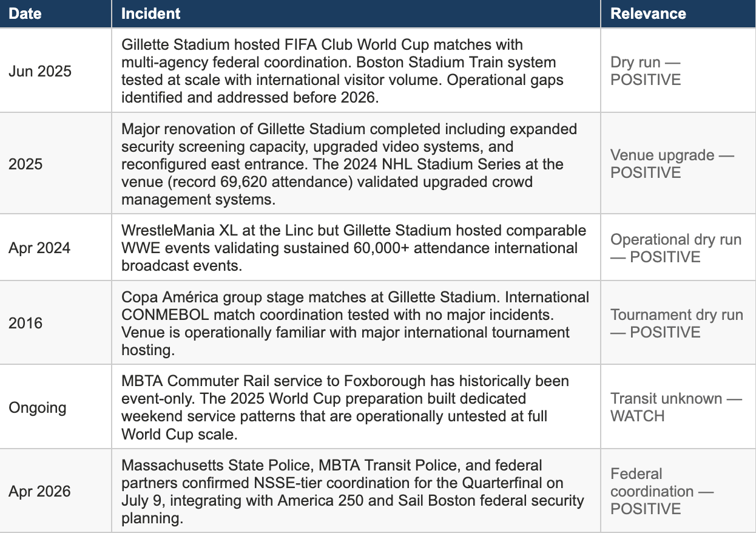Viewport: 756px width, 533px height.
Task: Select the Federal coordination — POSITIVE cell
Action: (x=678, y=491)
